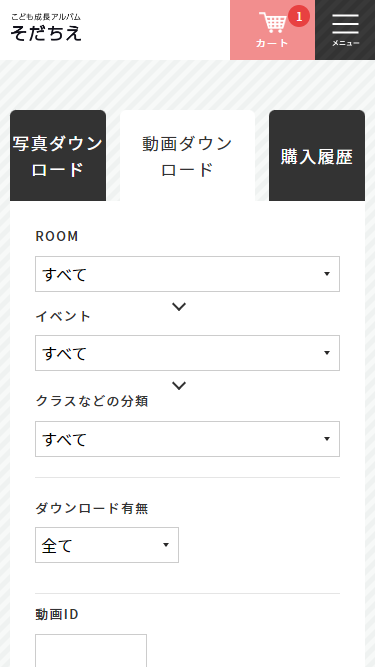Open the hamburger menu icon

(345, 24)
